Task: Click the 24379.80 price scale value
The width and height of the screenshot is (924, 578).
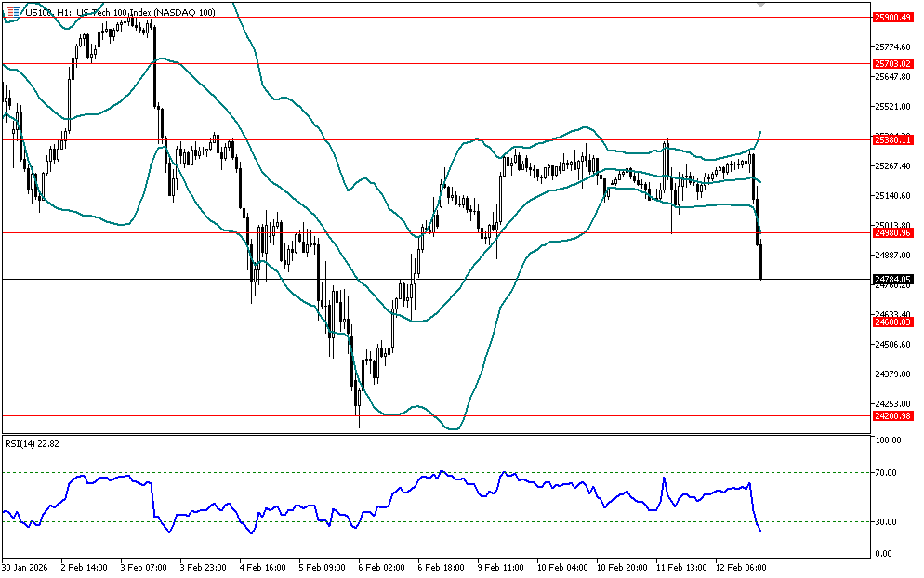Action: point(891,374)
